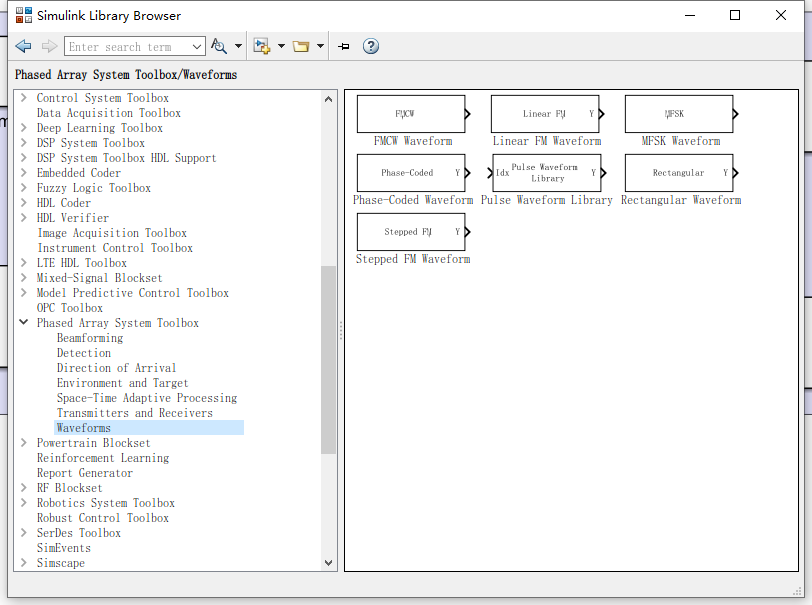Screen dimensions: 812x605
Task: Open the open-folder dropdown arrow
Action: click(x=321, y=47)
